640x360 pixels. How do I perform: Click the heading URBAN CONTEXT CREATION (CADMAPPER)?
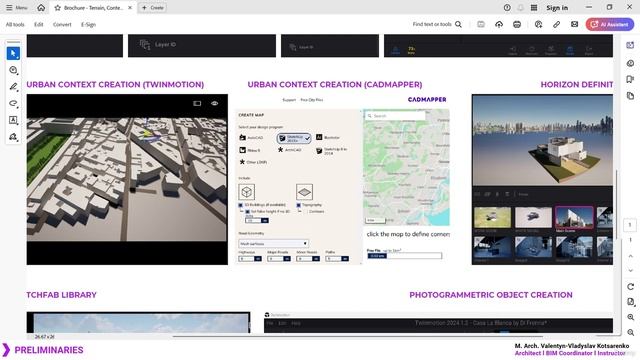click(335, 84)
